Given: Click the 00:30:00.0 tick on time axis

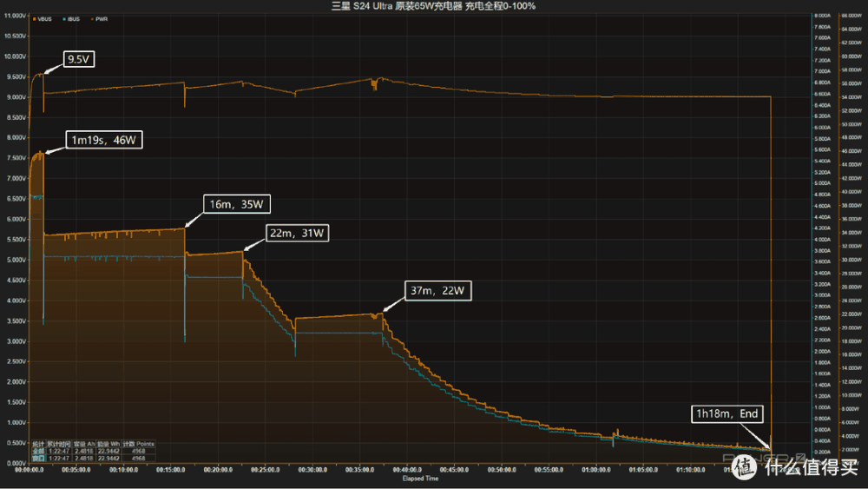Looking at the screenshot, I should [x=311, y=470].
